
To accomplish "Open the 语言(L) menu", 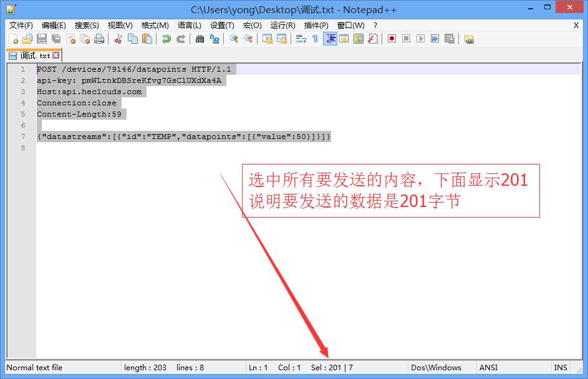I will point(190,25).
